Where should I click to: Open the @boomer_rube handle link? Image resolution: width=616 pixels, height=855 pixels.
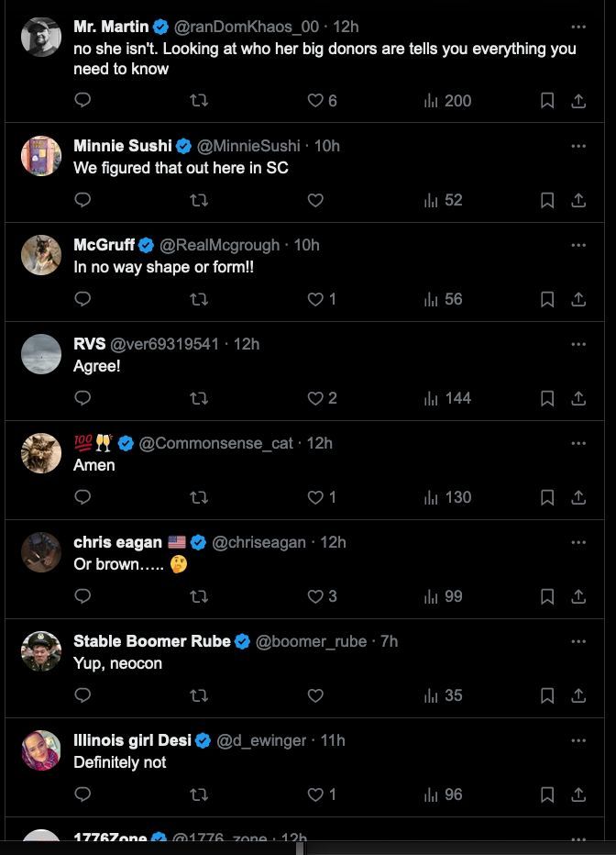coord(311,641)
